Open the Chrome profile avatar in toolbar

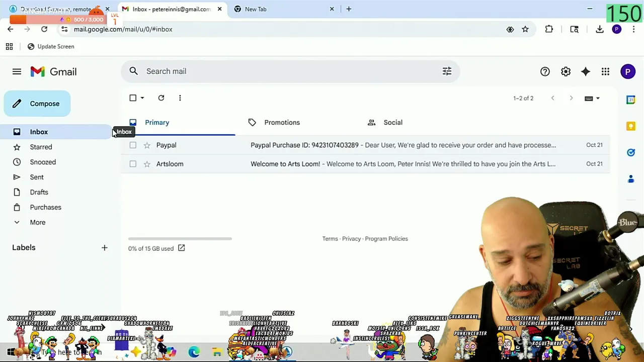(x=616, y=29)
